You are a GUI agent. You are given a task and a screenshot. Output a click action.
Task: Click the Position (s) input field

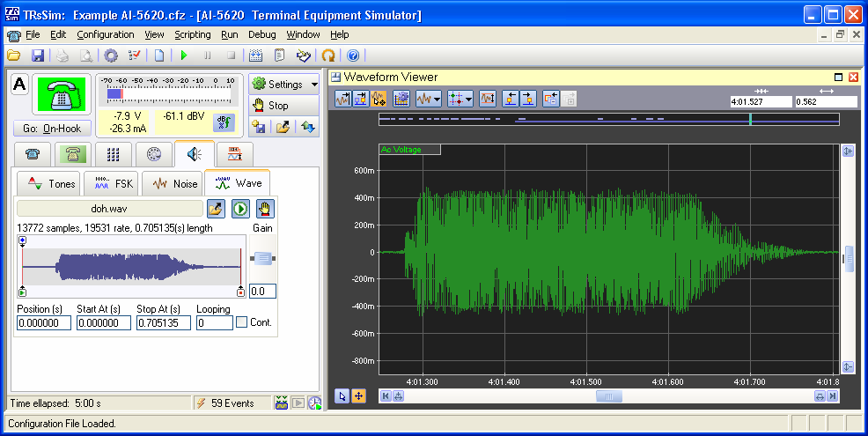click(44, 323)
